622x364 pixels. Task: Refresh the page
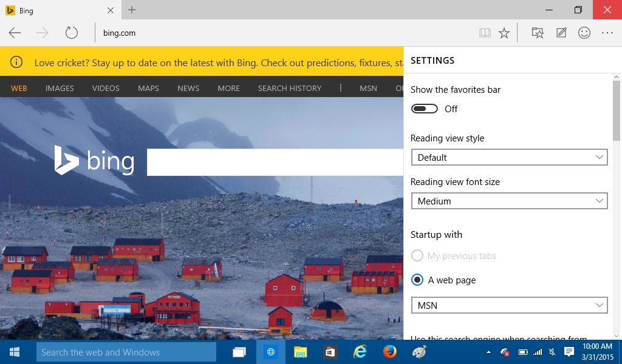pyautogui.click(x=72, y=33)
